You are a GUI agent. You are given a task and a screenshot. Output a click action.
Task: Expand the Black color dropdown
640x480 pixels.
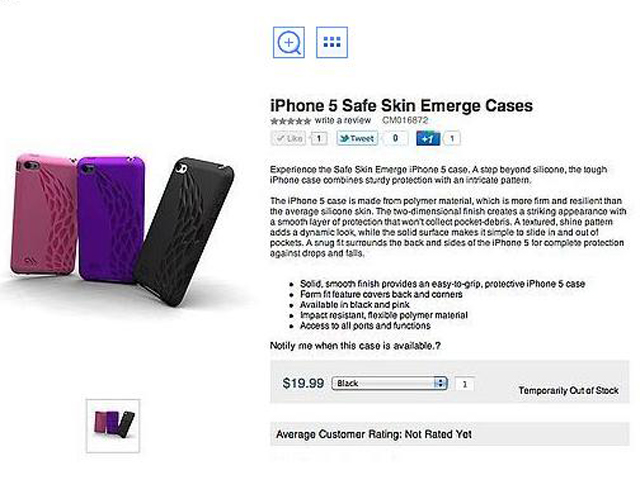tap(390, 383)
